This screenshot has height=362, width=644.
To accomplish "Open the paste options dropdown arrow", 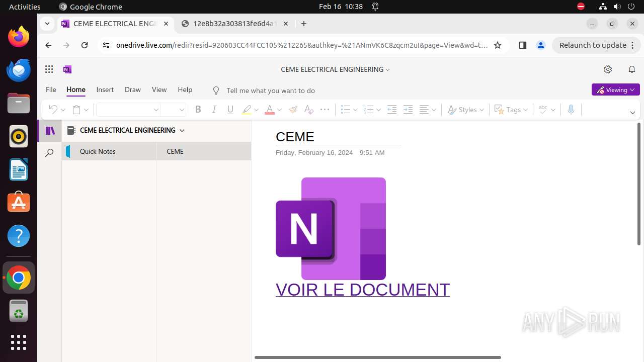I will [86, 110].
